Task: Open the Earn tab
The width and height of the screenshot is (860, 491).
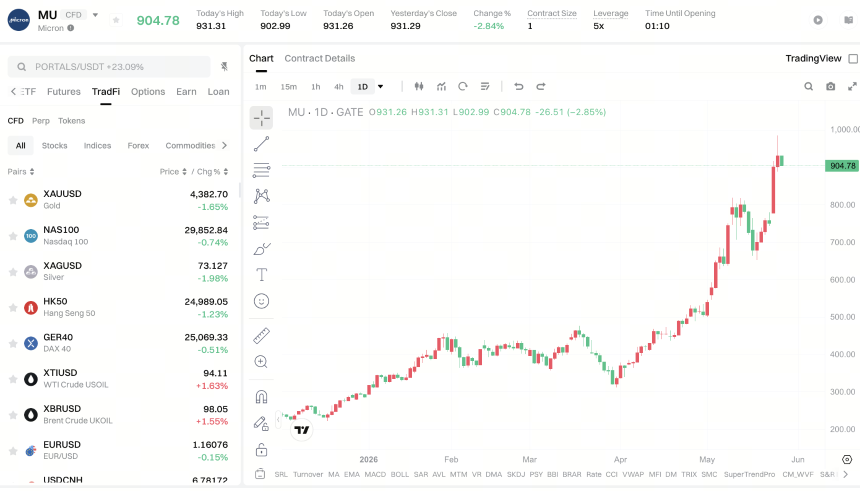Action: (x=186, y=92)
